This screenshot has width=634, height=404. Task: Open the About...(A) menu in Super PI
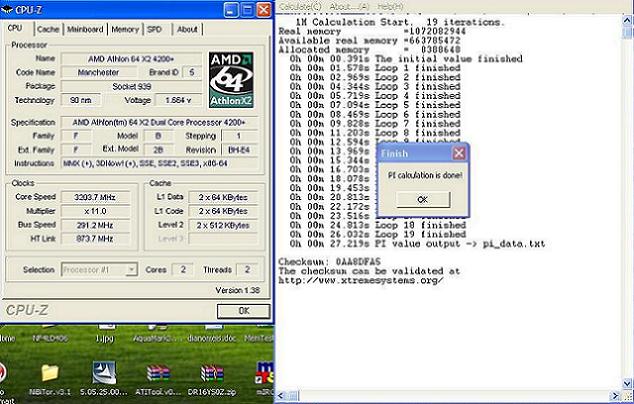click(x=349, y=6)
